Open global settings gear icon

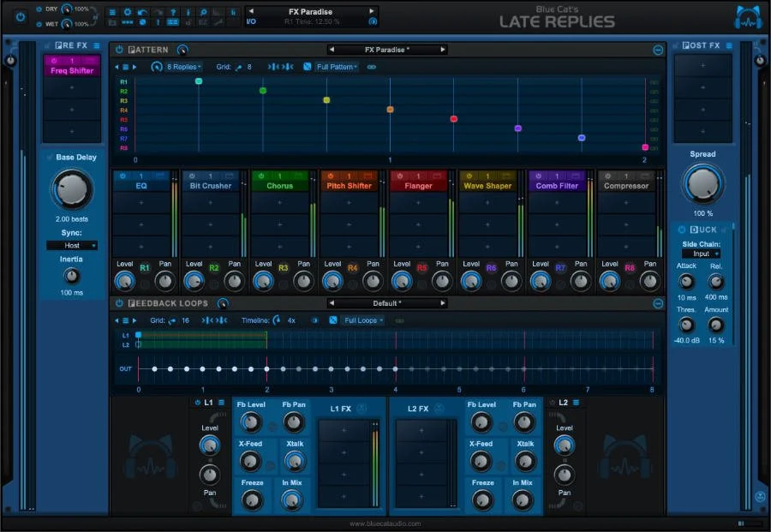[128, 12]
